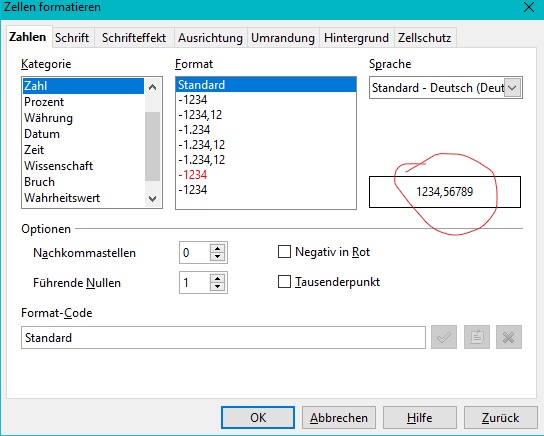Select Prozent in the Kategorie list
Viewport: 544px width, 436px height.
pyautogui.click(x=83, y=102)
